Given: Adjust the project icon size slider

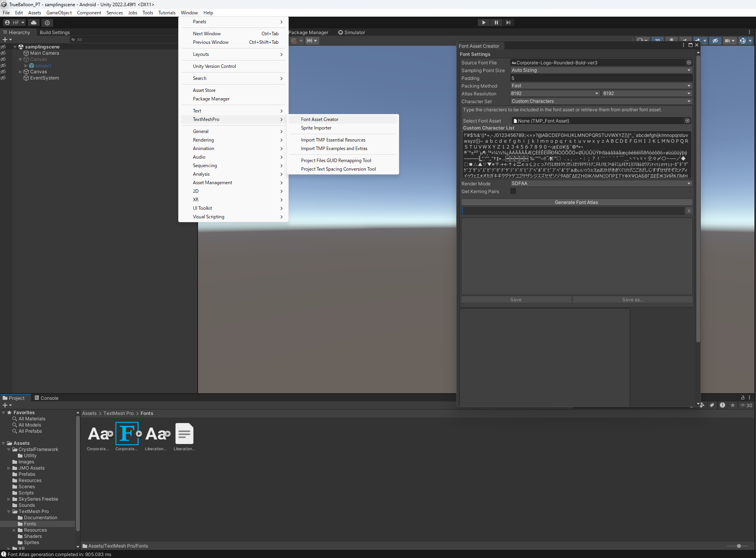Looking at the screenshot, I should click(739, 546).
